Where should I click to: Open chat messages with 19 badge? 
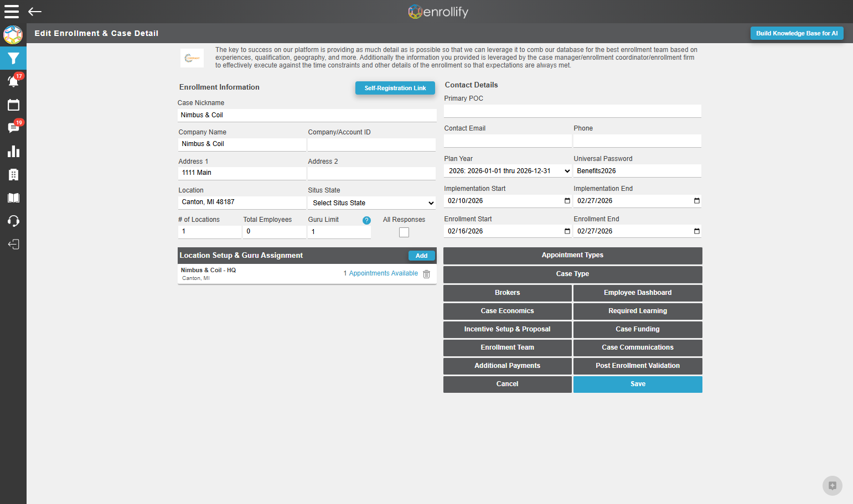coord(13,128)
